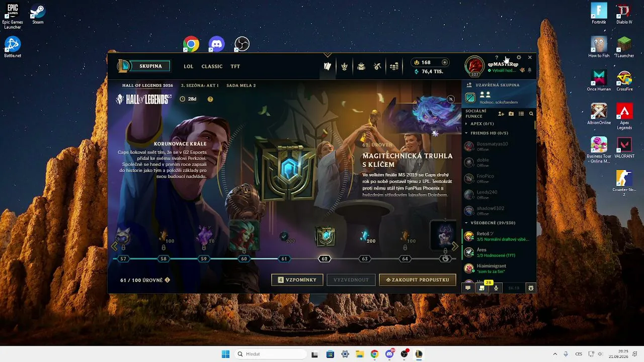Open the crafting hammer icon in top bar

point(377,66)
